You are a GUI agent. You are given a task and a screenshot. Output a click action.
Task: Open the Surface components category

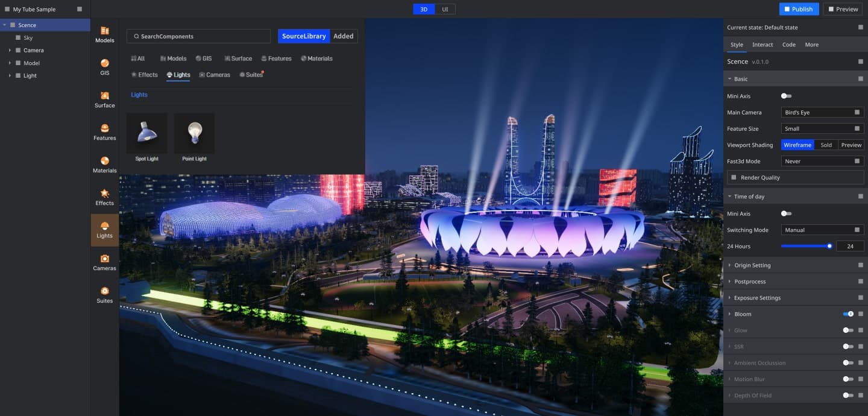point(104,99)
